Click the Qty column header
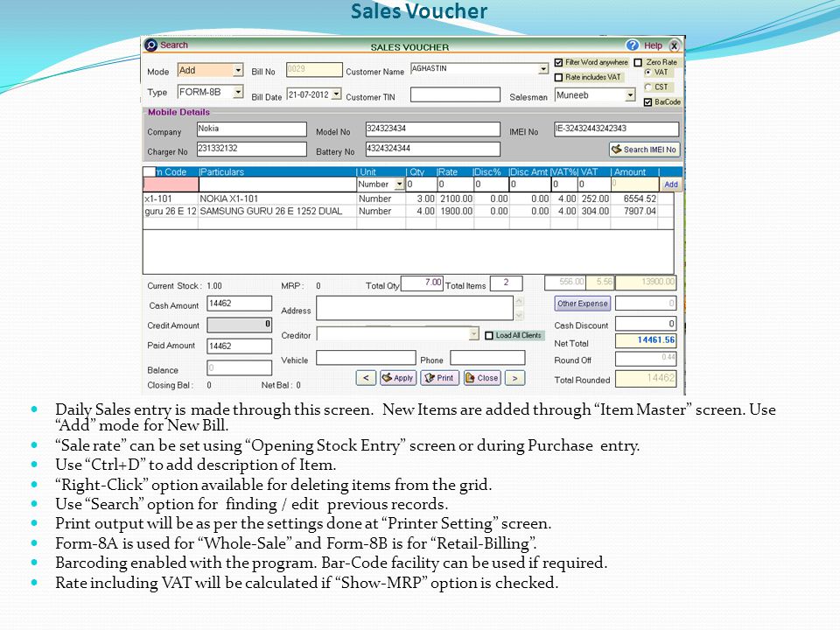This screenshot has height=630, width=840. click(416, 172)
